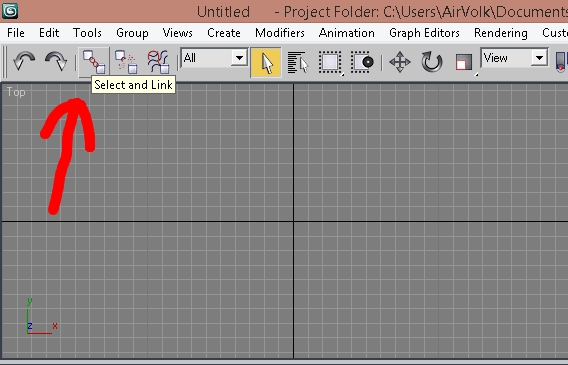This screenshot has height=365, width=568.
Task: Open the Create menu
Action: click(x=224, y=33)
